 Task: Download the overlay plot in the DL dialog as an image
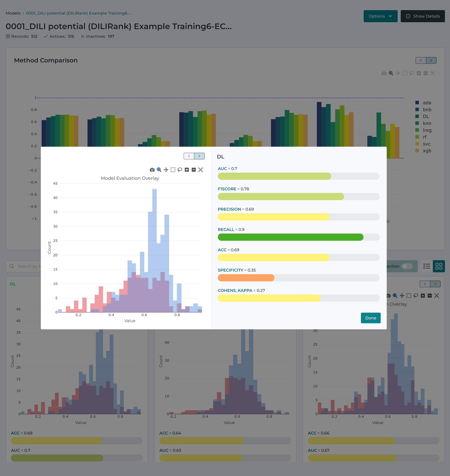click(152, 170)
